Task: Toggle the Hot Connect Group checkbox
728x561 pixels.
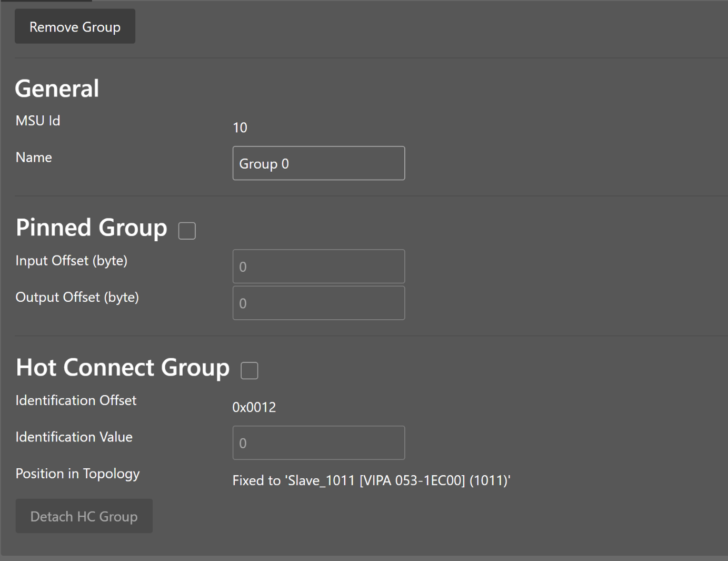Action: [x=249, y=370]
